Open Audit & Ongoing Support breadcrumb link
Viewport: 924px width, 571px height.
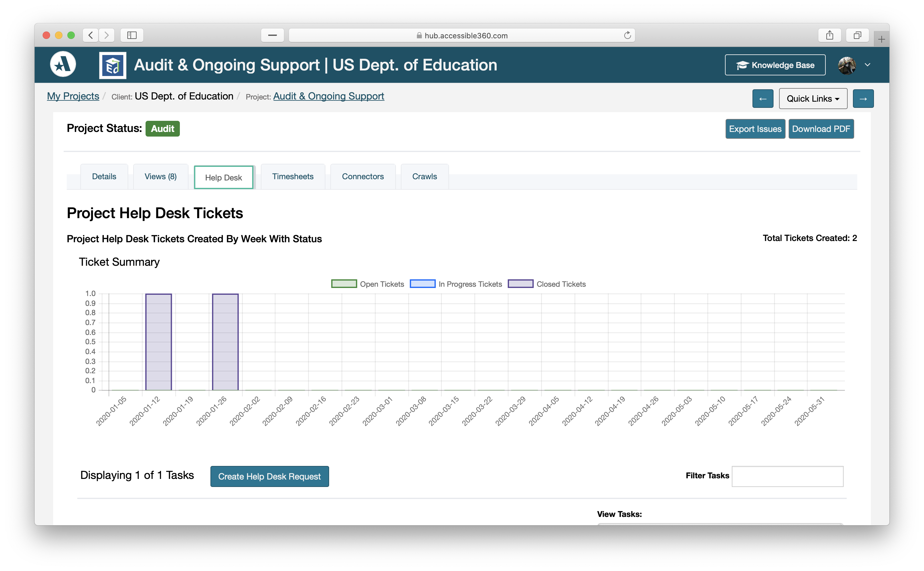(x=328, y=96)
